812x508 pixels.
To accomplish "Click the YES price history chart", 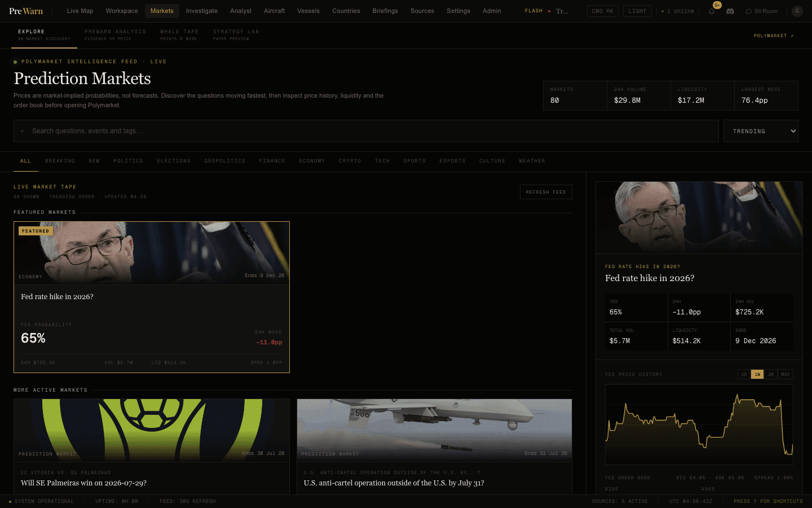I will 699,424.
